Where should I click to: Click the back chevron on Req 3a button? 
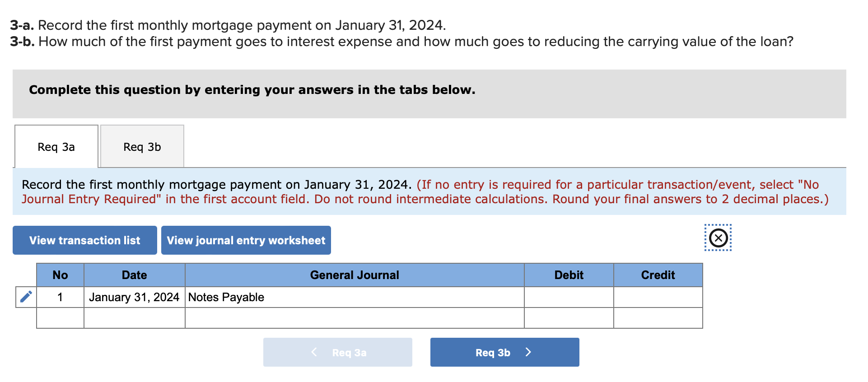click(315, 352)
